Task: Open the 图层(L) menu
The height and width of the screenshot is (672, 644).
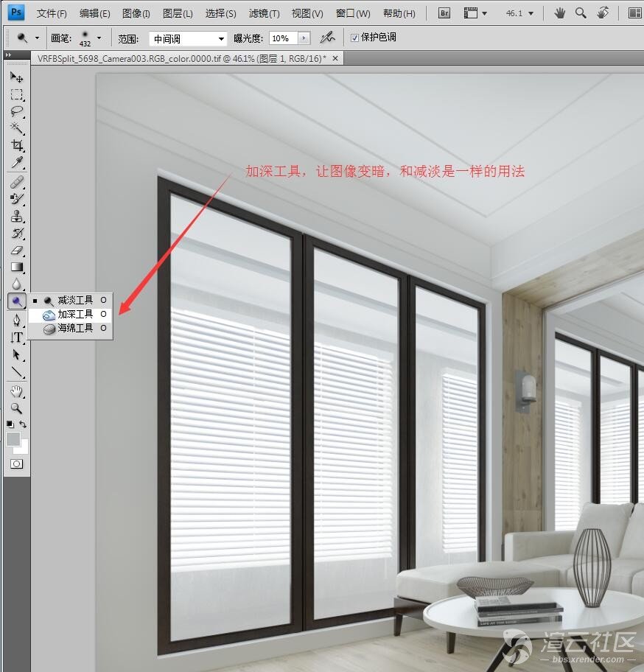Action: pos(178,13)
